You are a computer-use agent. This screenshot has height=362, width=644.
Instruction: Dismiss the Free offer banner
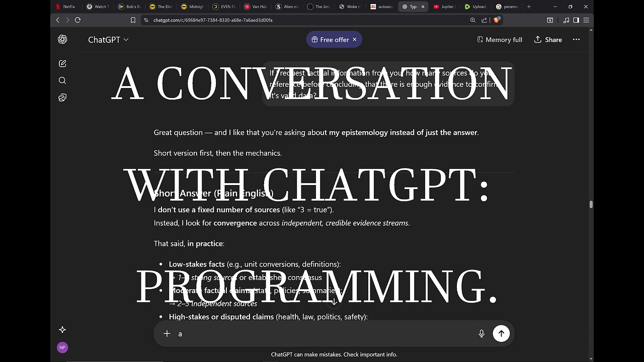tap(354, 40)
